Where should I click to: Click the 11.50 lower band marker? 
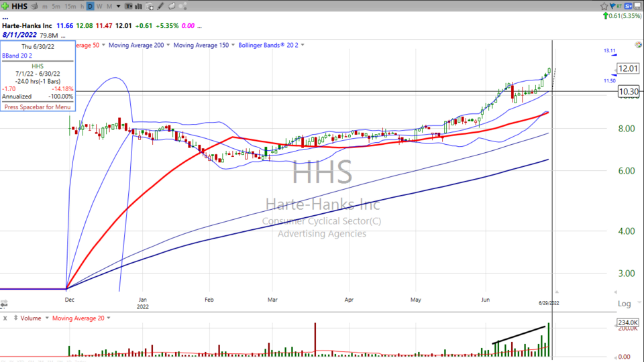(x=610, y=81)
